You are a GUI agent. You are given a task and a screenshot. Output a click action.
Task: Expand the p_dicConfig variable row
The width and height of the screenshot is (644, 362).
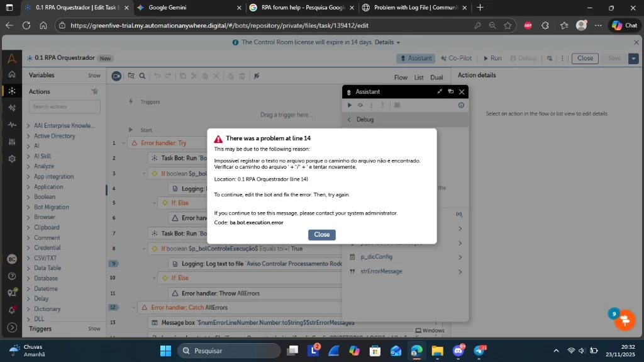click(460, 257)
